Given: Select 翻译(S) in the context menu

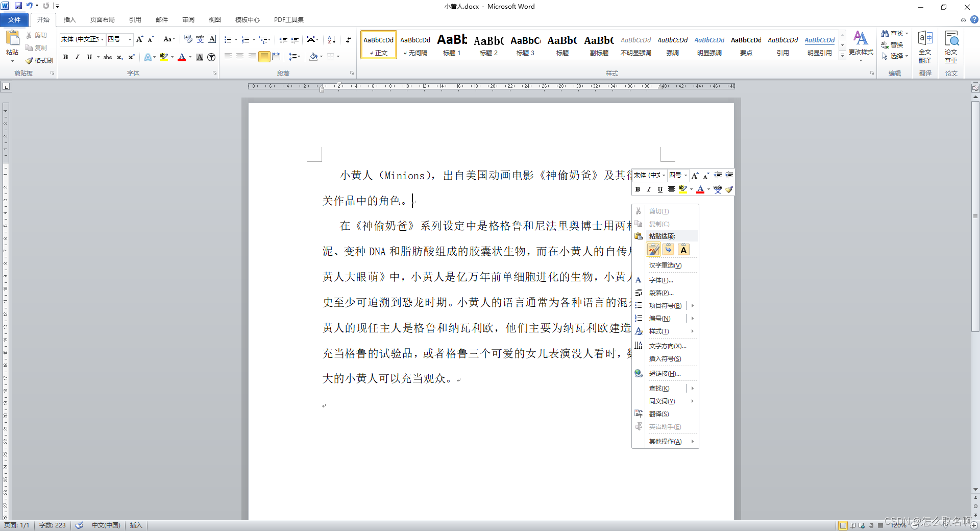Looking at the screenshot, I should 665,414.
